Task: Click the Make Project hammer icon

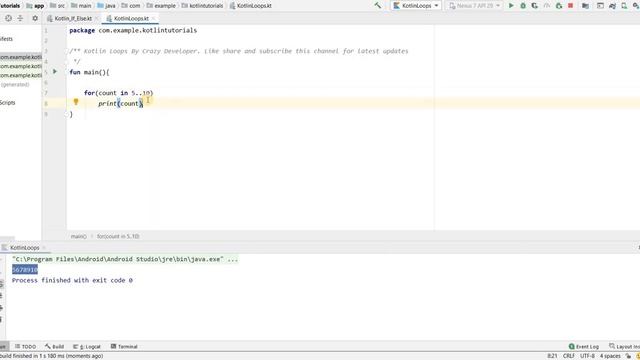Action: (x=378, y=6)
